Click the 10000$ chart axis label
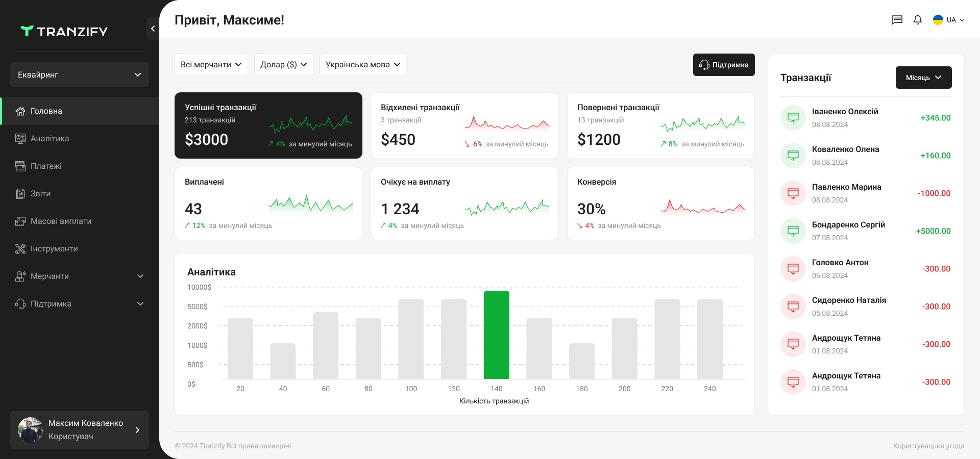 (199, 287)
